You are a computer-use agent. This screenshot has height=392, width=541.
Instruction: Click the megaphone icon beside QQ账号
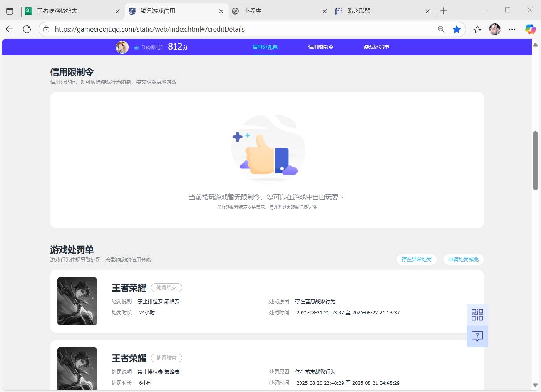pos(137,47)
